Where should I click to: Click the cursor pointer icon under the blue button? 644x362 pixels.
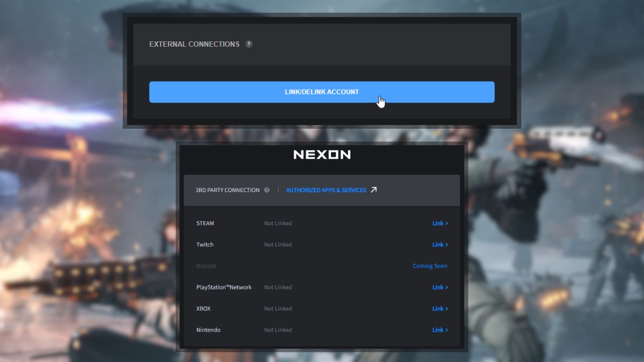[x=380, y=101]
